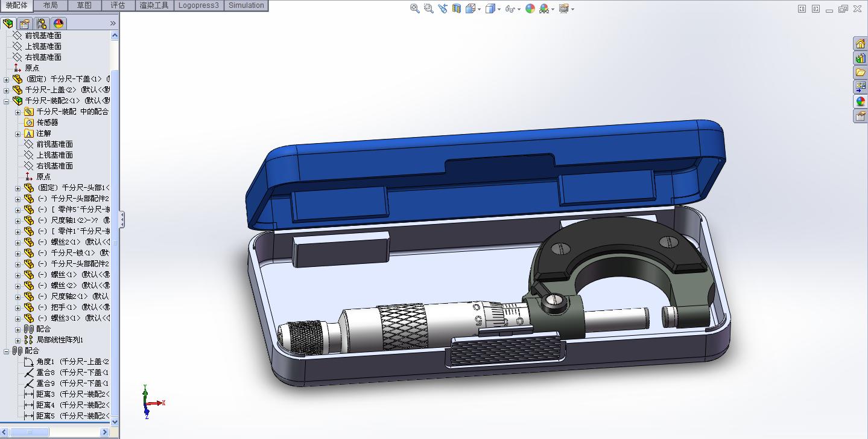Select the 距离5 distance mate
Viewport: 868px width, 439px height.
(66, 416)
